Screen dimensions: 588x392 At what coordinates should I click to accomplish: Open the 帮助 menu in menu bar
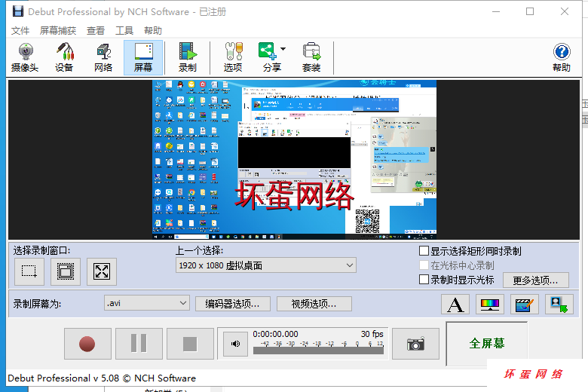click(153, 31)
